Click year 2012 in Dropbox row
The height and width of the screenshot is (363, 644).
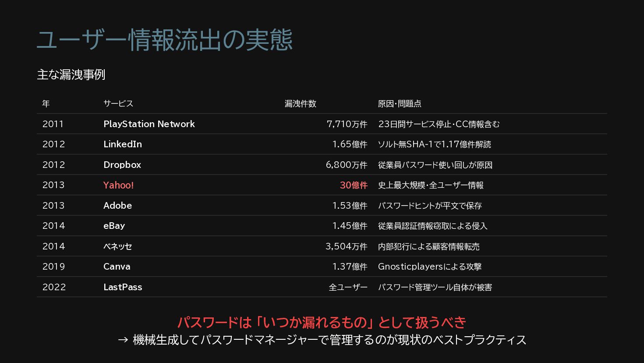click(53, 165)
